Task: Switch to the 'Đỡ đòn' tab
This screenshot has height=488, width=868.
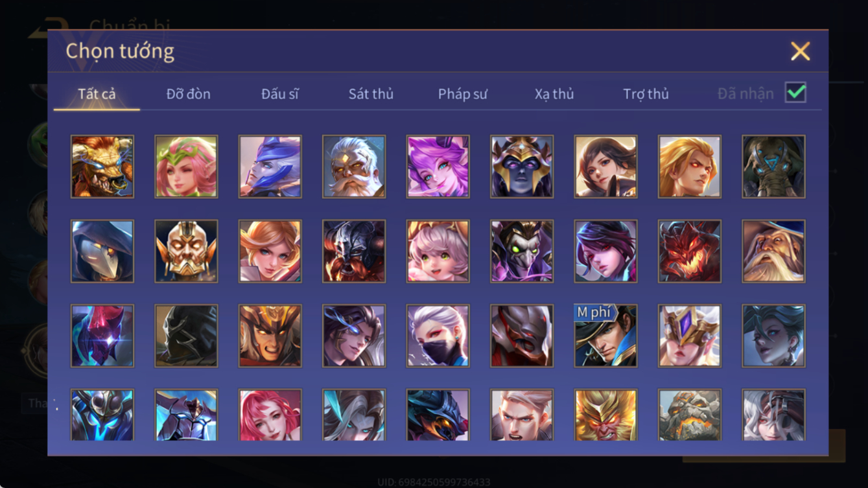Action: pos(188,94)
